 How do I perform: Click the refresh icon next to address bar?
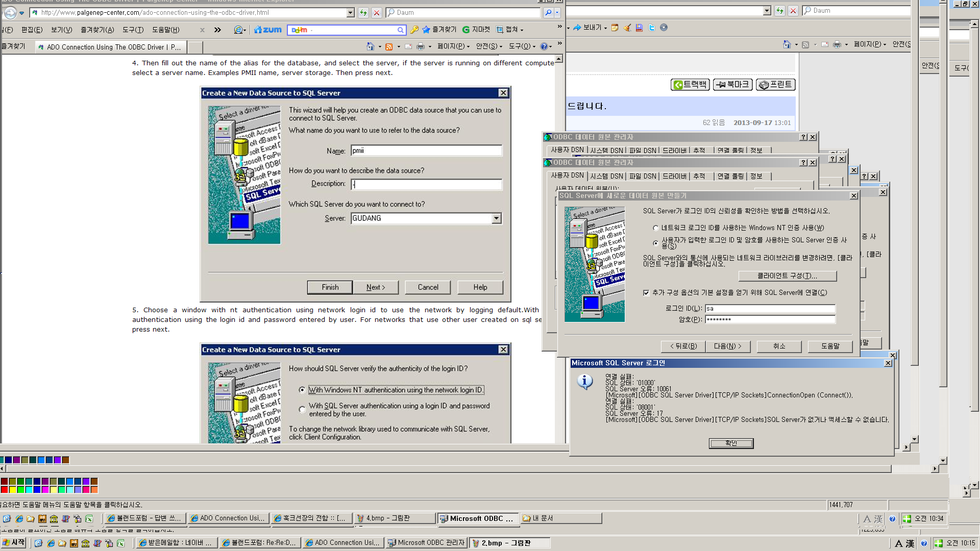click(363, 13)
